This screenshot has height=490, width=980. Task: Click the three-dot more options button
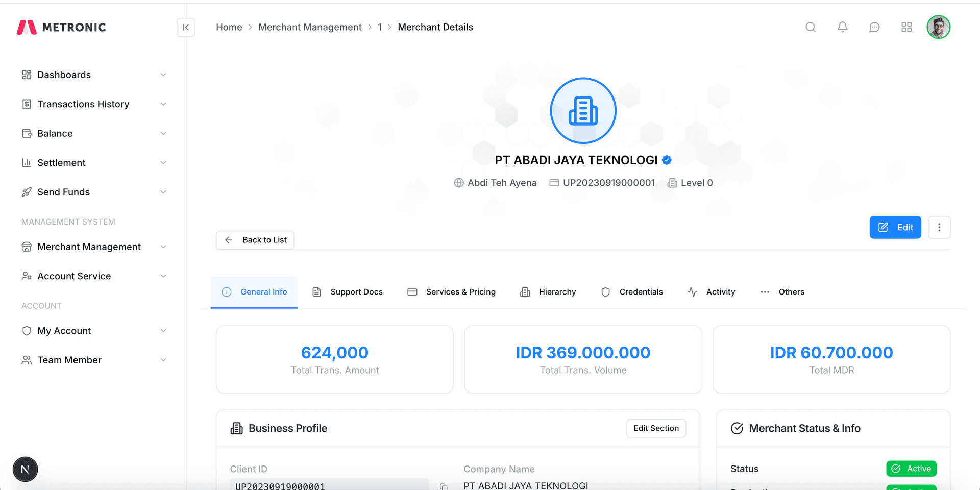coord(939,227)
